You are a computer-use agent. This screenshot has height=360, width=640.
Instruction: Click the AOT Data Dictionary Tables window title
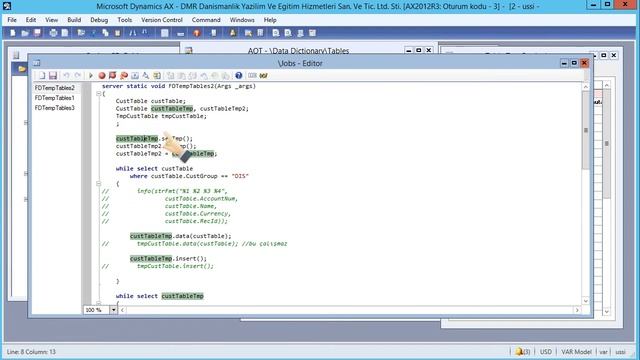coord(298,51)
